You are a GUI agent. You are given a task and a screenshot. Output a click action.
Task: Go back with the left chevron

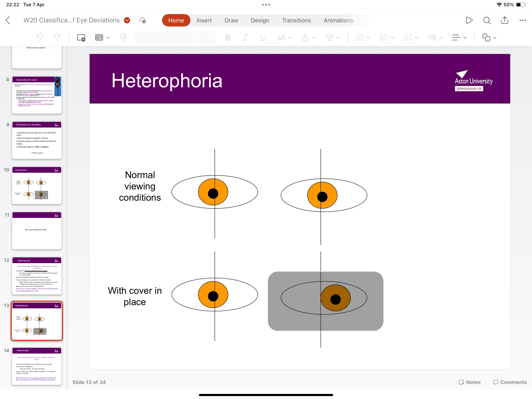[x=8, y=20]
